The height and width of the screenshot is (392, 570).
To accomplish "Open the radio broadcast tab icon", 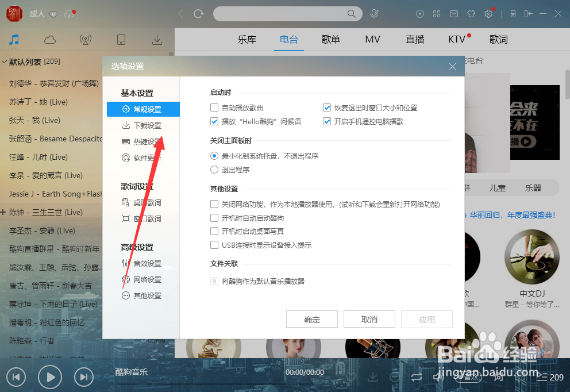I will (x=86, y=40).
